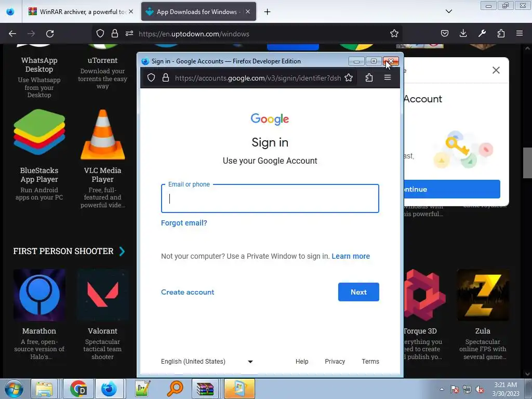Open the network tray icon

click(x=467, y=389)
